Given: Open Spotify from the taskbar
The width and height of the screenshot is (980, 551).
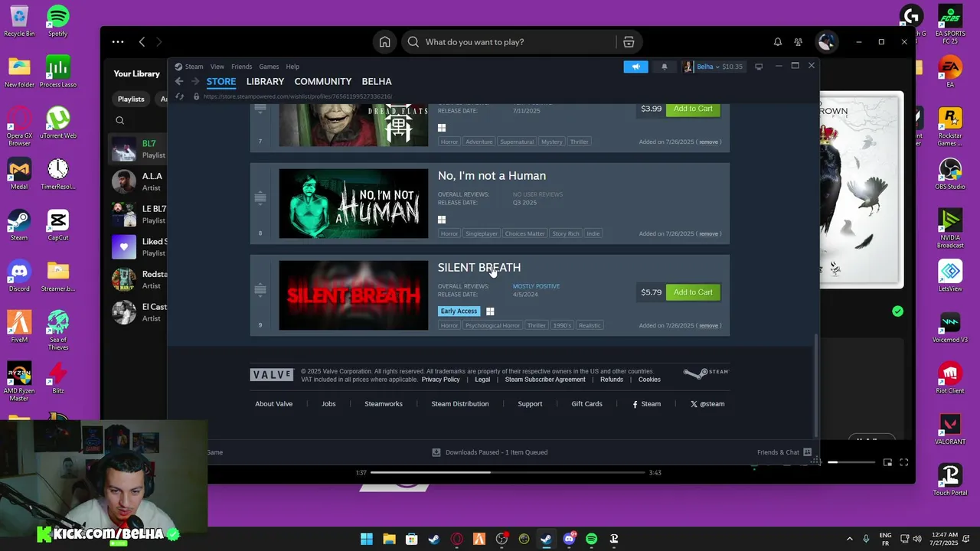Looking at the screenshot, I should click(x=591, y=539).
